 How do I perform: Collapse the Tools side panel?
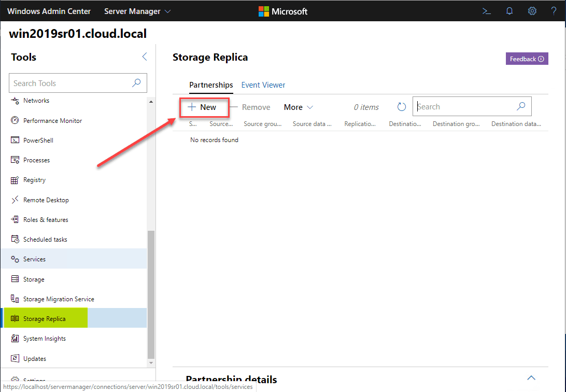click(x=145, y=57)
